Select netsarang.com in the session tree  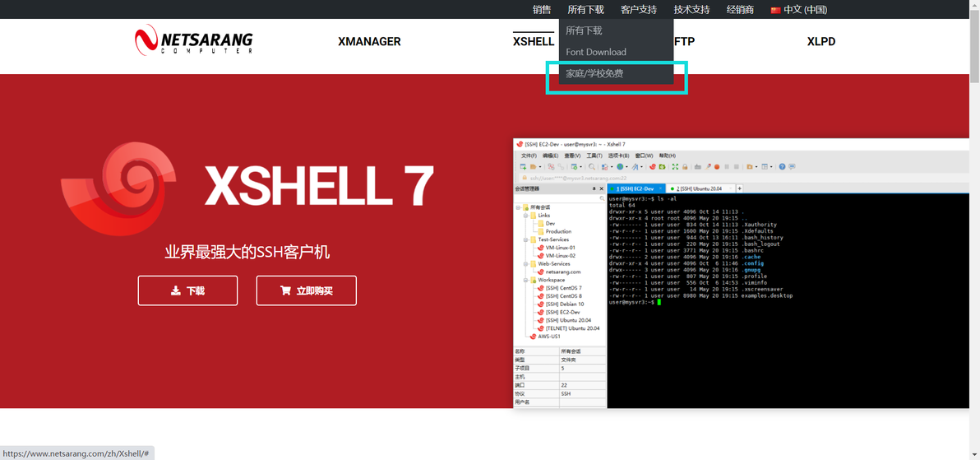[562, 272]
